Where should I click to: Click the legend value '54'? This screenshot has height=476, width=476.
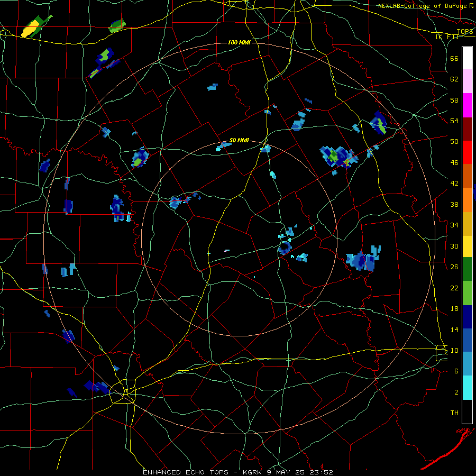click(454, 121)
